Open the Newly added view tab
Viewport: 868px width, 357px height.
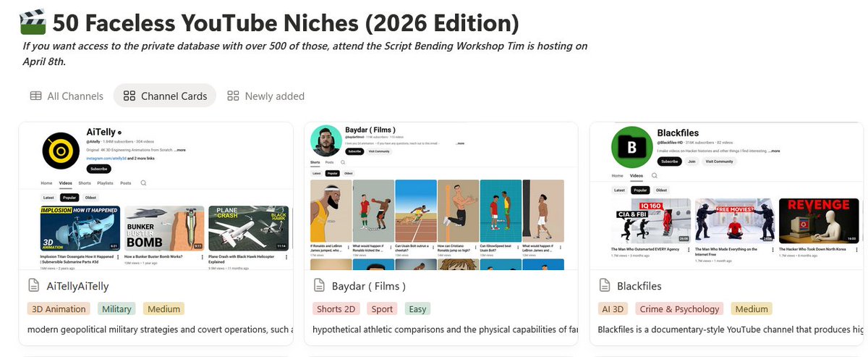coord(265,96)
